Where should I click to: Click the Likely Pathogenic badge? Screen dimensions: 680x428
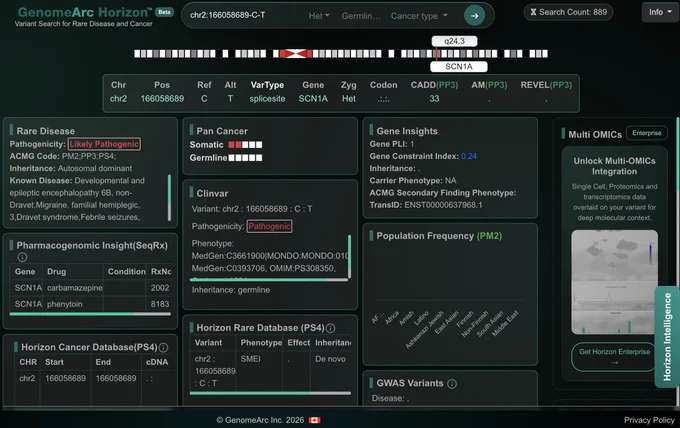(x=104, y=144)
